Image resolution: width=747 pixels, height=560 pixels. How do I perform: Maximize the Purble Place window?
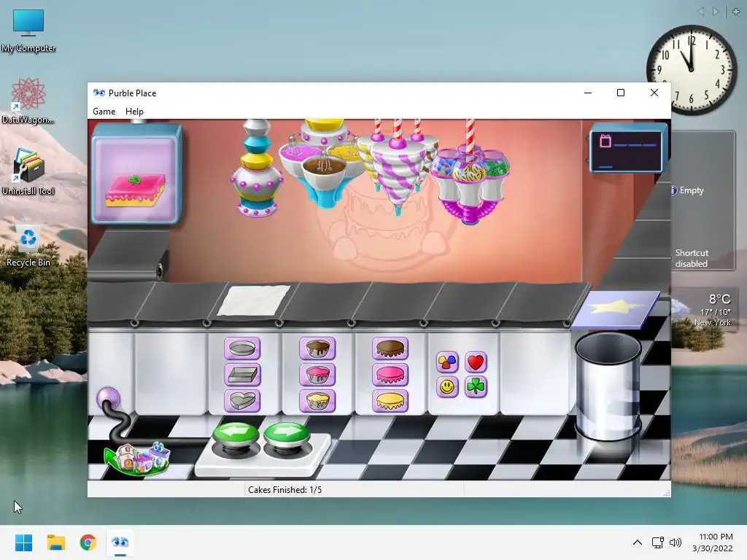point(621,93)
